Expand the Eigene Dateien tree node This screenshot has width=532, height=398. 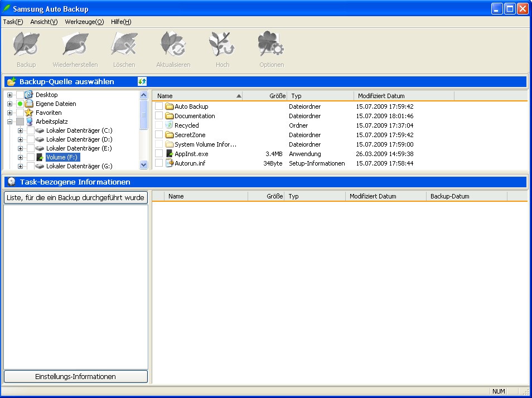[9, 104]
